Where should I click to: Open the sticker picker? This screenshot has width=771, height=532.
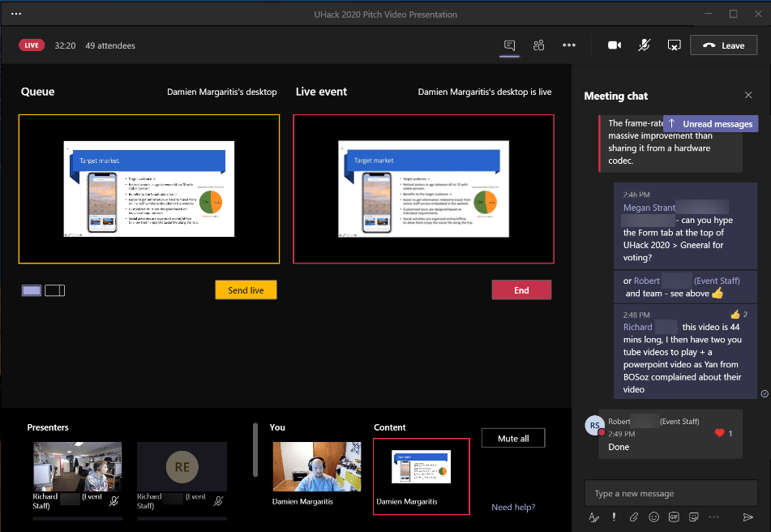[694, 517]
